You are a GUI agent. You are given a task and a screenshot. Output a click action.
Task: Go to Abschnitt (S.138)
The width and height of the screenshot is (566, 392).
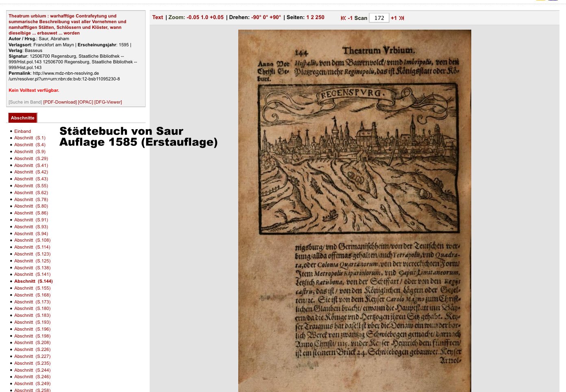tap(33, 268)
